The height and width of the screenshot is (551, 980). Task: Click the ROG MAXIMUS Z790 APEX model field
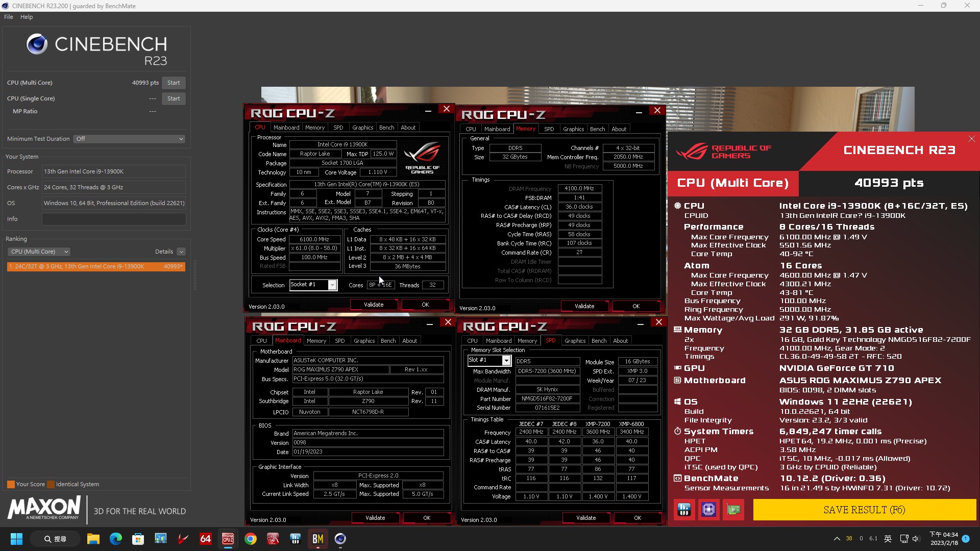tap(340, 369)
